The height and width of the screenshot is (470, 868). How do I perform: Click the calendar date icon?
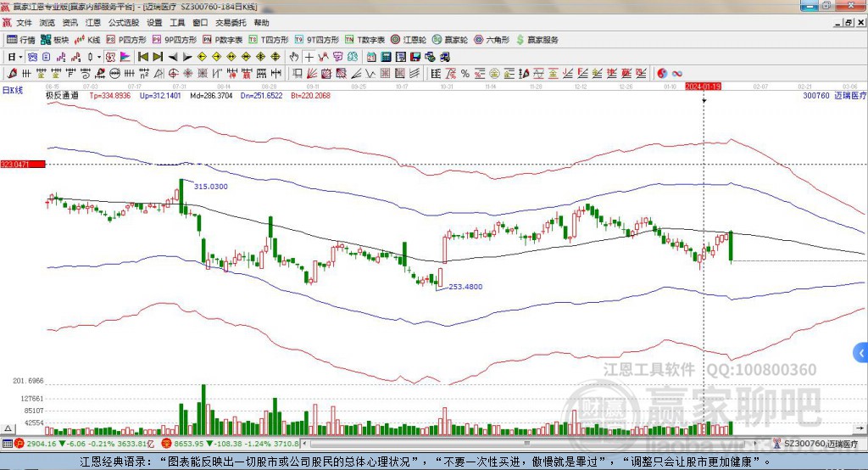click(371, 57)
